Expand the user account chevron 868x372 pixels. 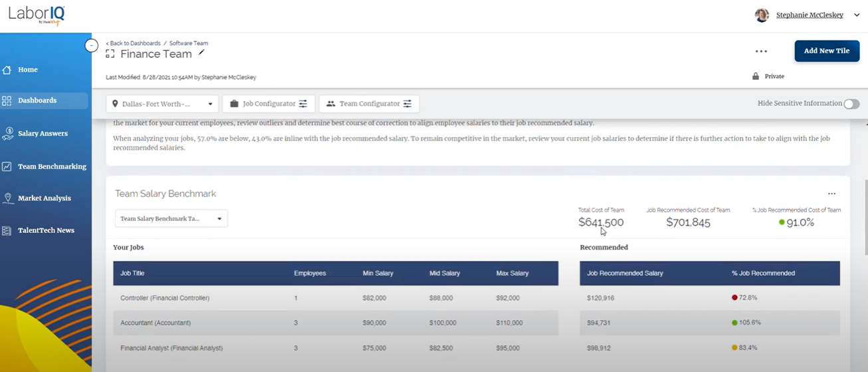pyautogui.click(x=857, y=15)
